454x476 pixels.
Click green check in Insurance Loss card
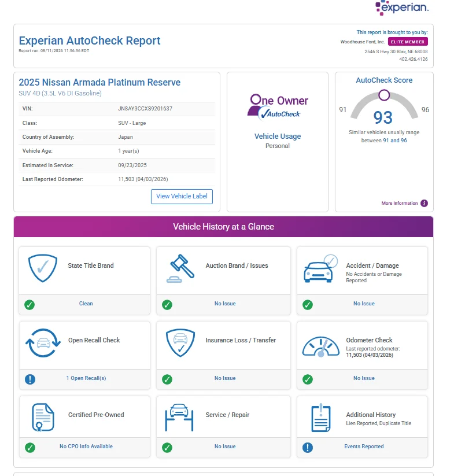(167, 379)
